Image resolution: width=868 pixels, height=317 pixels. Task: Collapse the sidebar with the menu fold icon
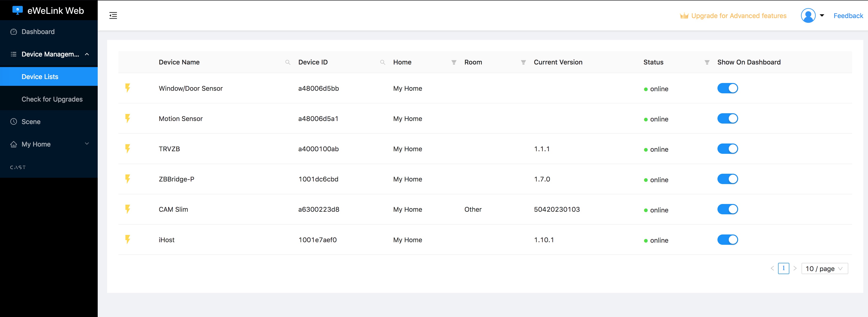pos(113,15)
